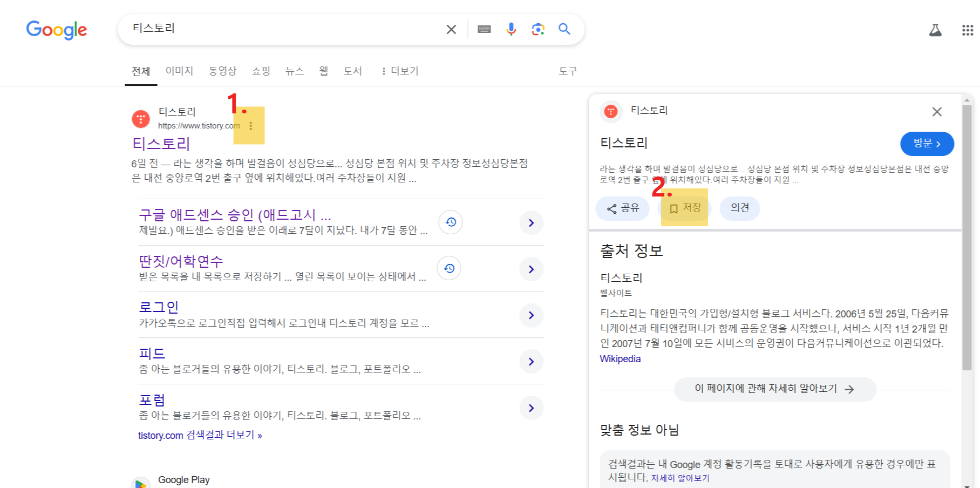This screenshot has height=488, width=980.
Task: Switch to 도서 tab
Action: (353, 71)
